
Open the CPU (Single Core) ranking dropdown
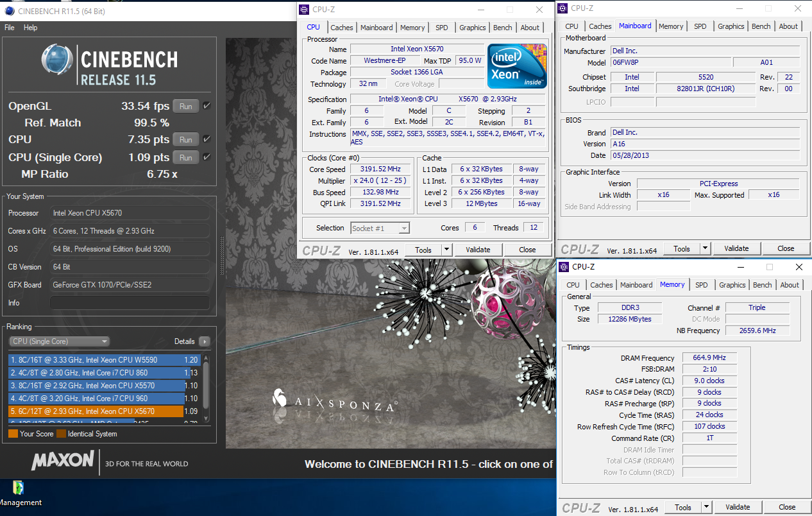59,341
